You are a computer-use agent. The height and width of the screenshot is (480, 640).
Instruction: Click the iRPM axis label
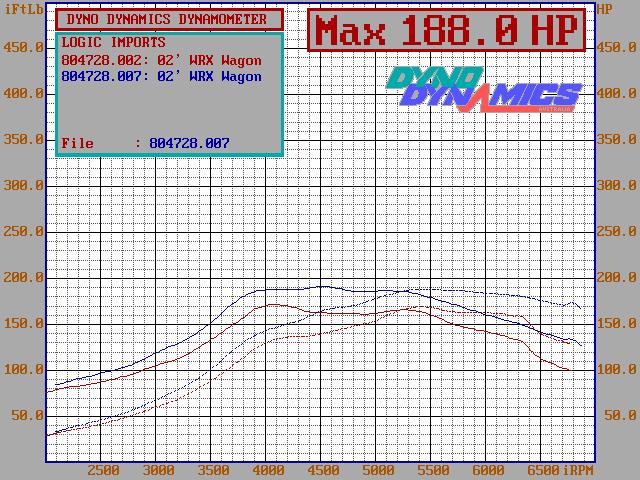coord(580,470)
